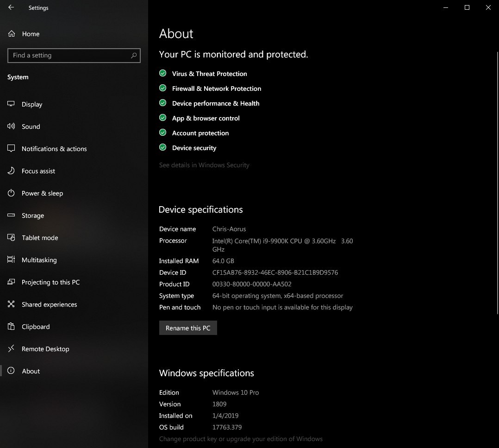Select Shared experiences page
This screenshot has height=448, width=499.
tap(50, 305)
